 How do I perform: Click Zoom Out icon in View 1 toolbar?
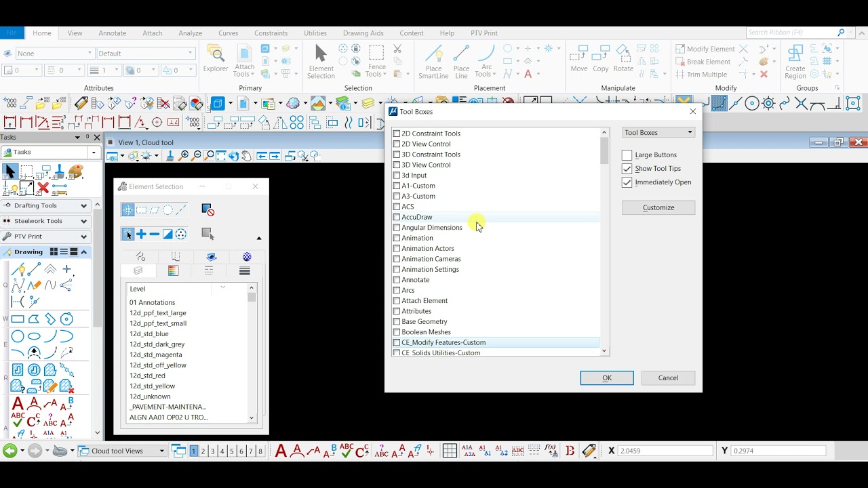(x=197, y=156)
